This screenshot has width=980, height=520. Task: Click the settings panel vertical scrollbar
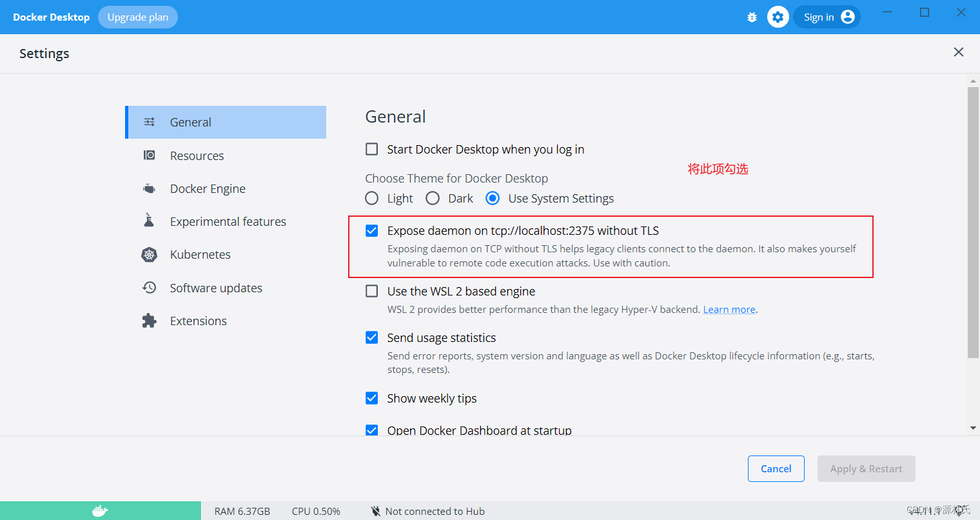(x=973, y=223)
